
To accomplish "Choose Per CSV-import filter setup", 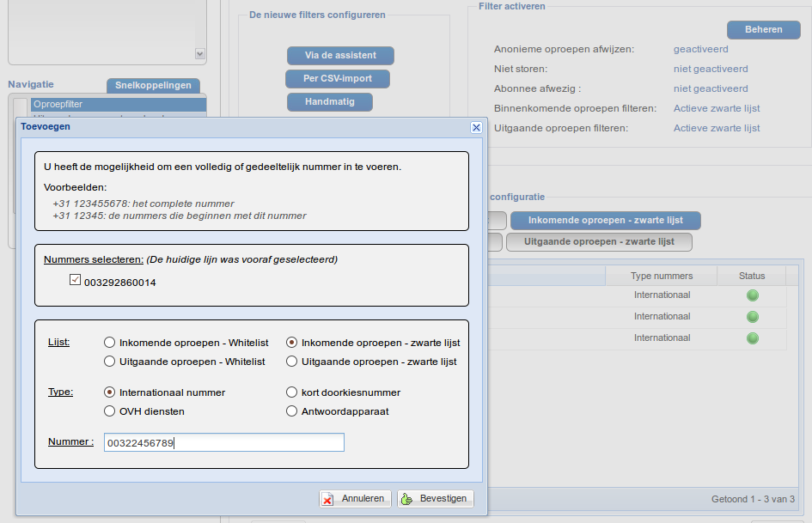I will click(x=338, y=79).
